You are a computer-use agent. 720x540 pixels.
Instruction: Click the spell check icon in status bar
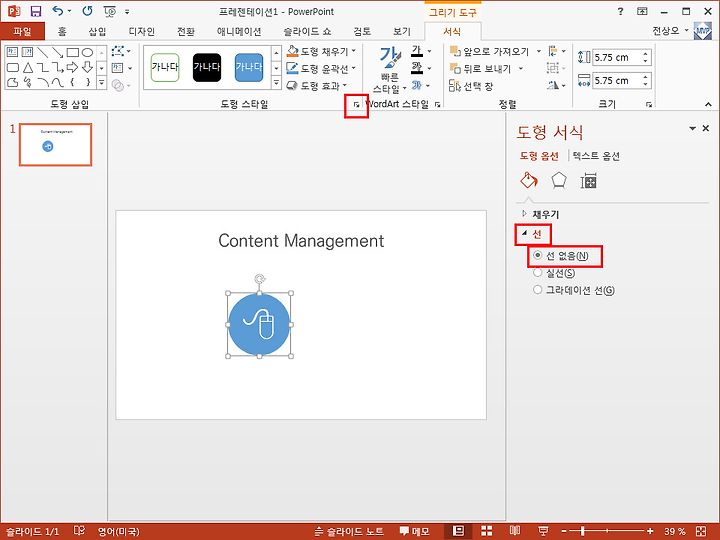[79, 531]
